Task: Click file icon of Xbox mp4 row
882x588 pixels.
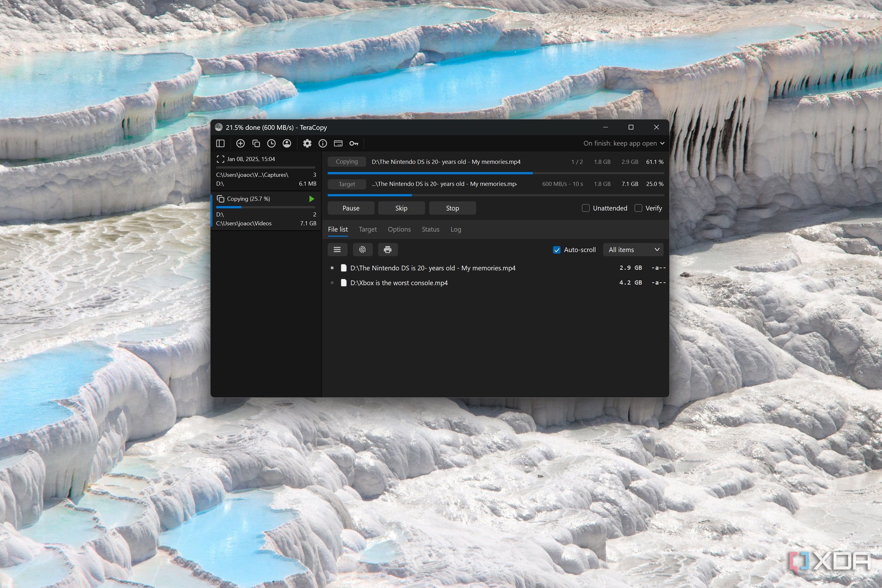Action: point(343,282)
